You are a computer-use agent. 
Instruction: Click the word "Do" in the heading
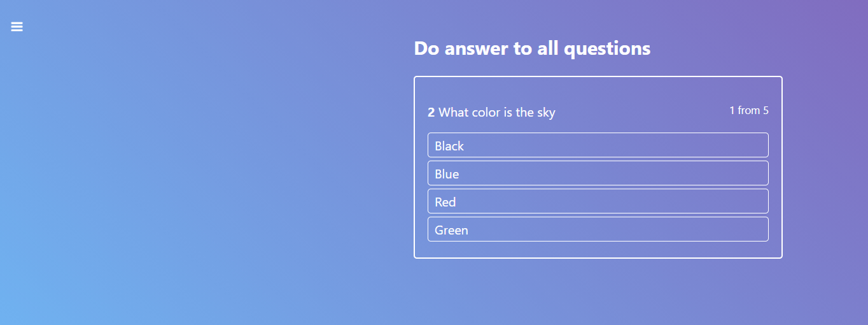click(426, 48)
